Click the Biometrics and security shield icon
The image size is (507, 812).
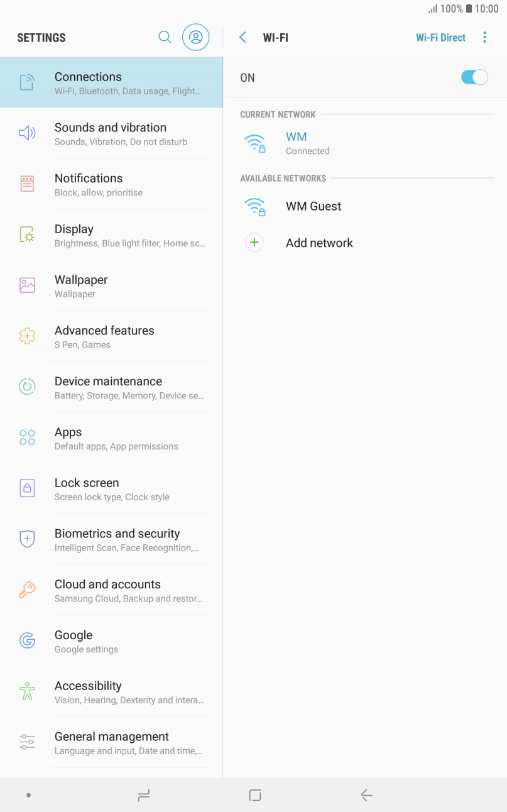[27, 539]
